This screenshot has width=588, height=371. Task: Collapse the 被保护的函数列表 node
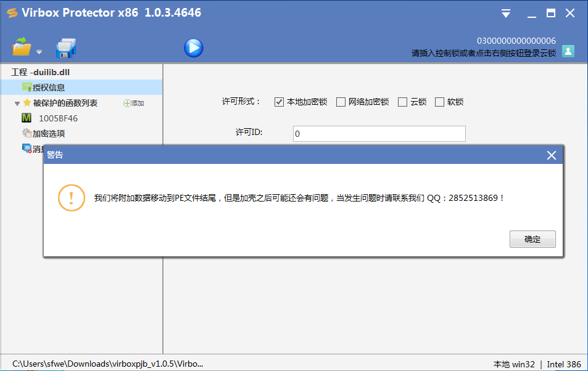pos(17,104)
